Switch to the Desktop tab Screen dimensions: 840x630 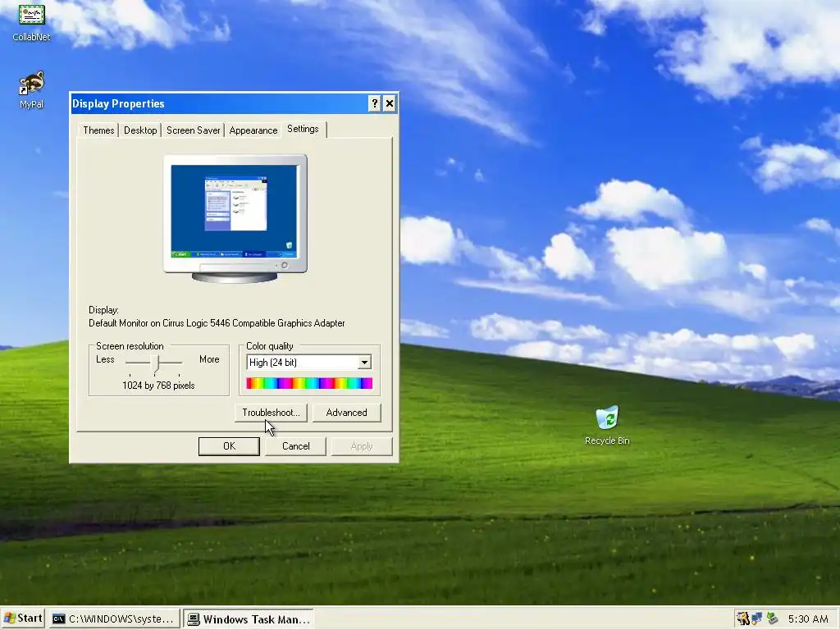point(140,130)
